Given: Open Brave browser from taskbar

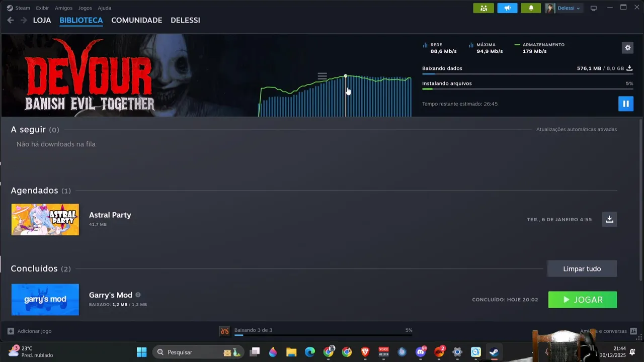Looking at the screenshot, I should click(365, 352).
